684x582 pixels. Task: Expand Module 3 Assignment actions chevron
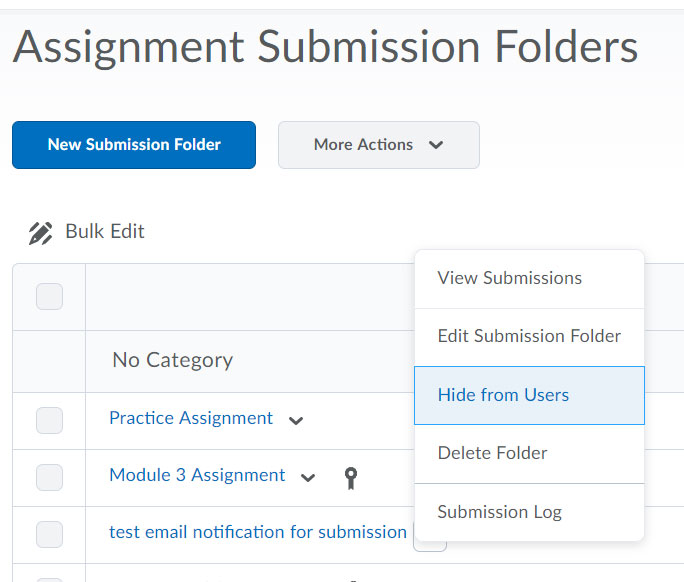(308, 478)
